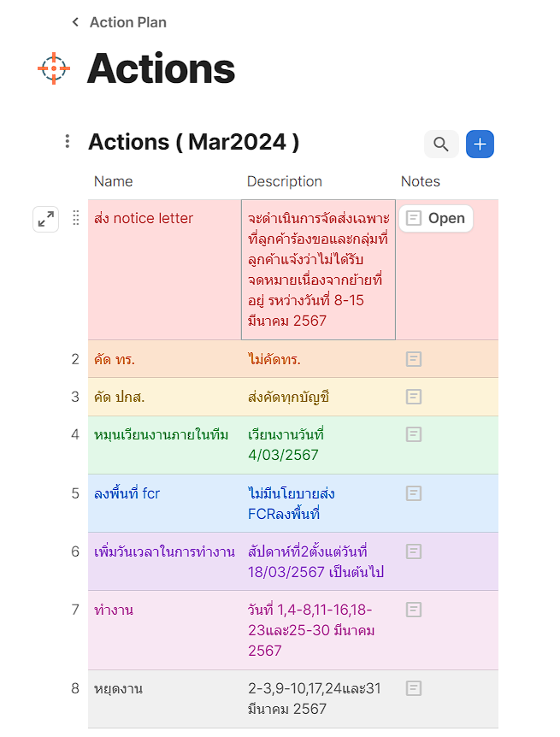
Task: Open notes icon for row คัด ปกส.
Action: [x=414, y=397]
